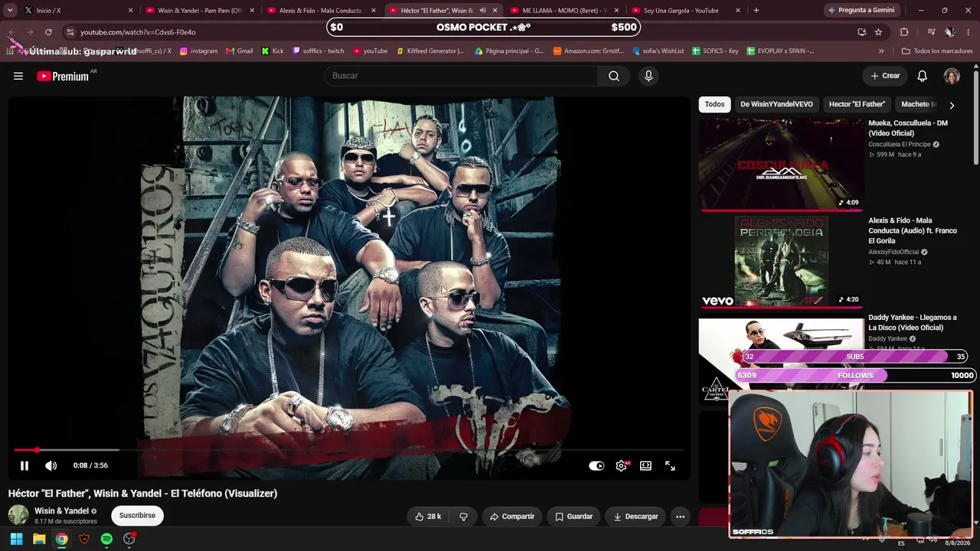Pause the video playback
Viewport: 980px width, 551px height.
click(x=24, y=465)
